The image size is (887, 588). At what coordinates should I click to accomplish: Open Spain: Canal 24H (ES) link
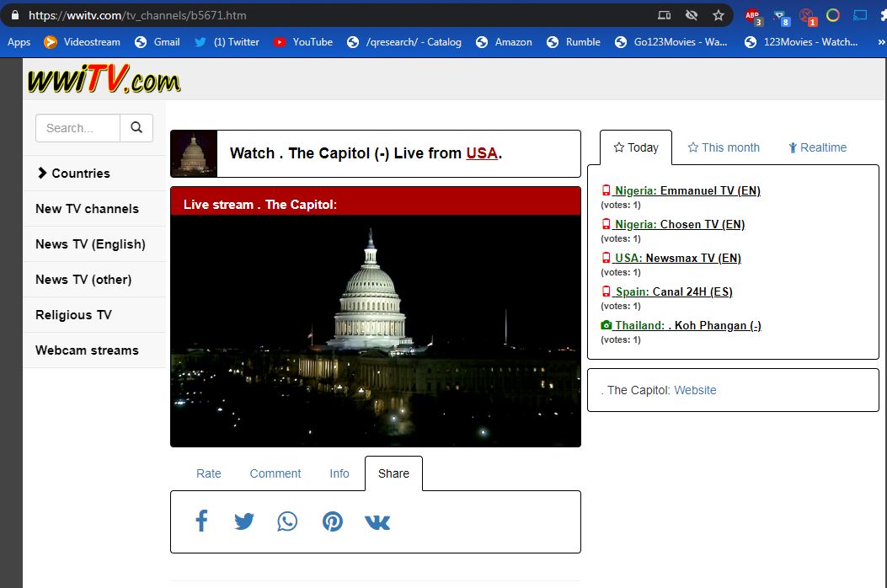tap(666, 291)
